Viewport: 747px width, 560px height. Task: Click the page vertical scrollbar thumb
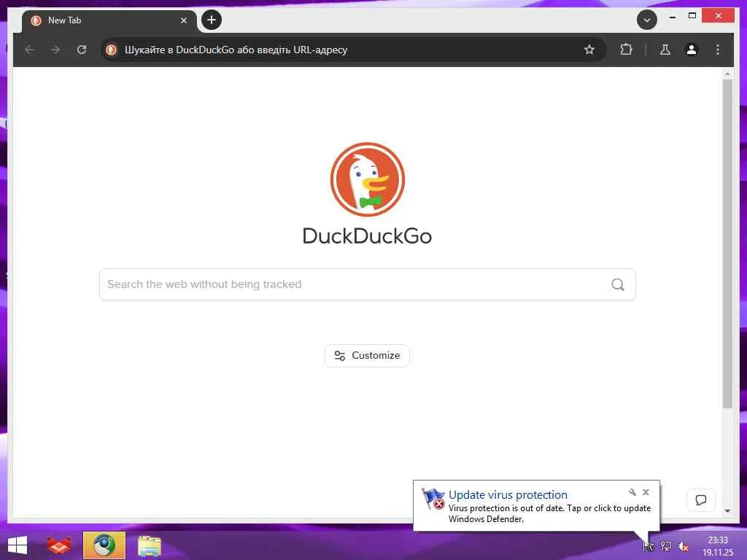click(727, 244)
